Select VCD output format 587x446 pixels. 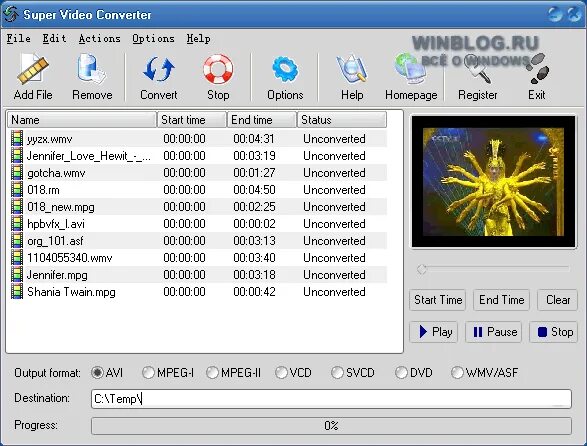tap(281, 373)
